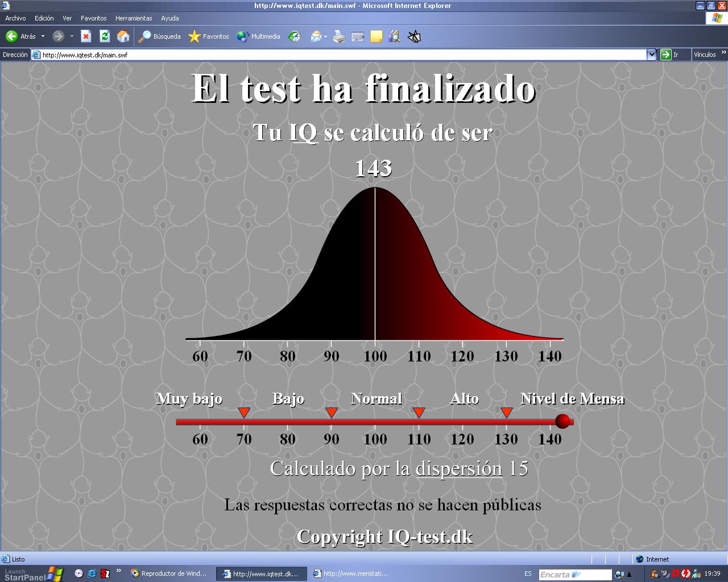Click the Internet zone status indicator
The height and width of the screenshot is (582, 728).
click(x=652, y=559)
